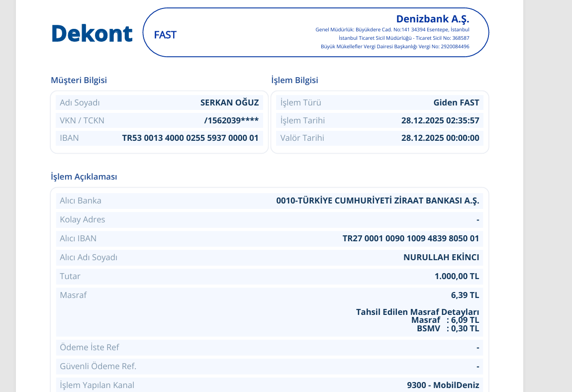Click the Dekont title heading
The width and height of the screenshot is (572, 392).
tap(92, 34)
